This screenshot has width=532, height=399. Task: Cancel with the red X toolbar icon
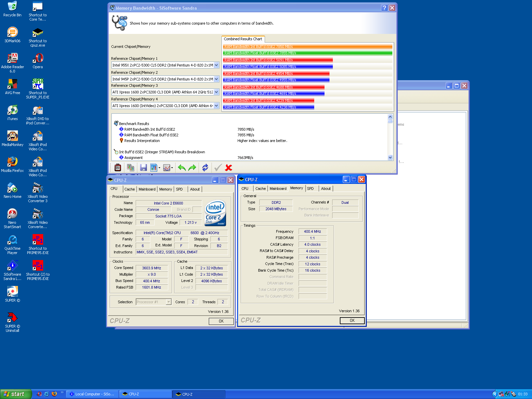tap(228, 168)
